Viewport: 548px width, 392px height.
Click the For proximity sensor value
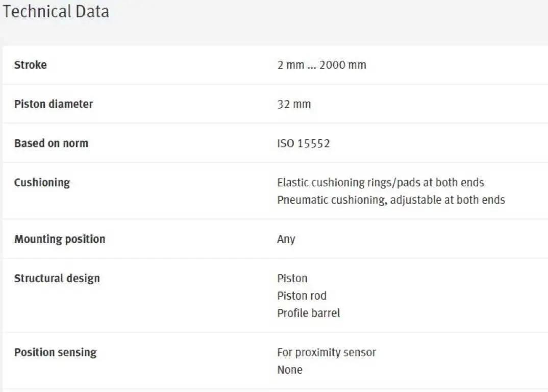coord(327,353)
